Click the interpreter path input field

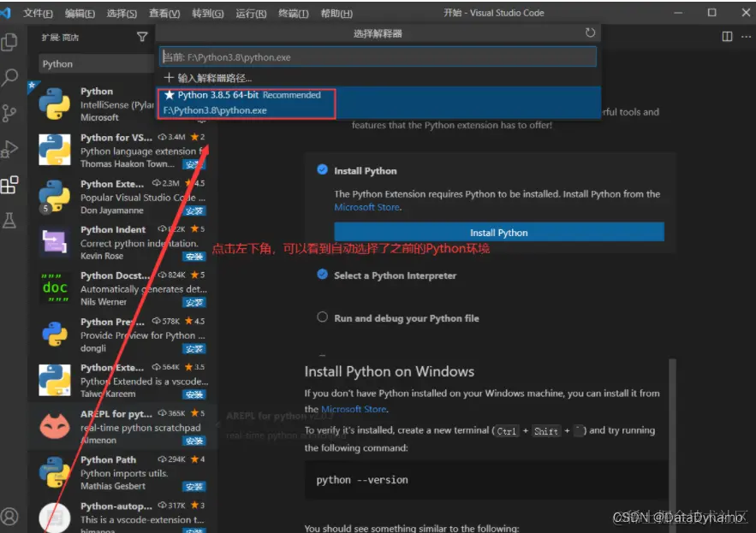(x=378, y=56)
